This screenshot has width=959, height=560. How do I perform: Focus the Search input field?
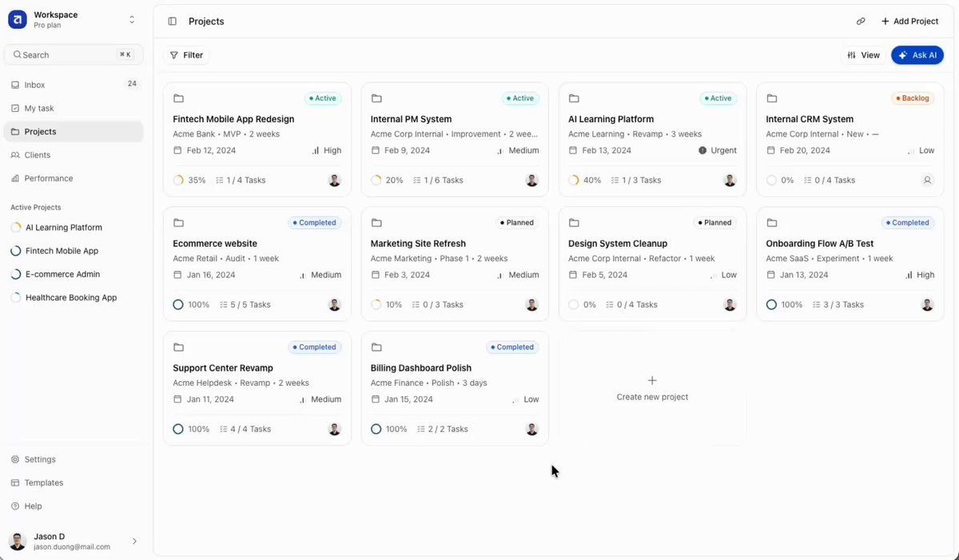[68, 55]
